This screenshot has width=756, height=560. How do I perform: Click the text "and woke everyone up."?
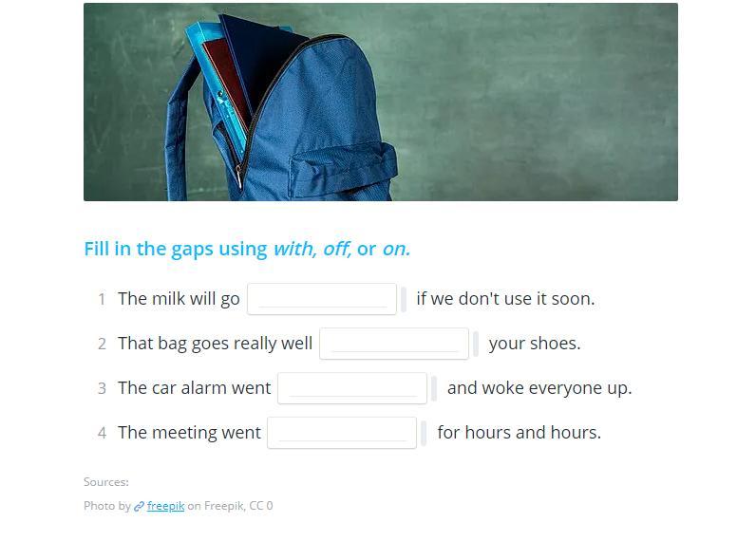point(539,388)
